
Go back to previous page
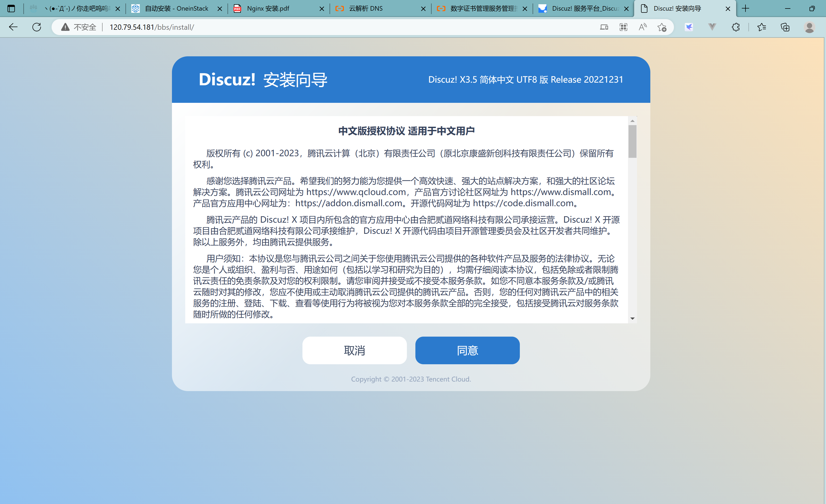13,27
